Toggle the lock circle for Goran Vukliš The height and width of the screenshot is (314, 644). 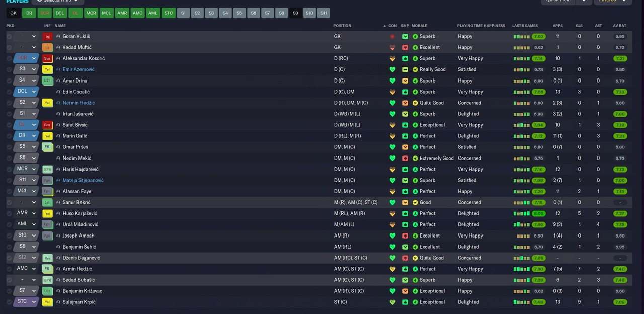click(x=9, y=36)
